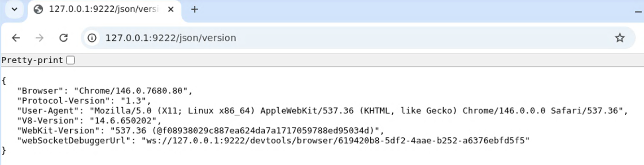This screenshot has width=644, height=165.
Task: Click the forward navigation arrow
Action: click(40, 38)
